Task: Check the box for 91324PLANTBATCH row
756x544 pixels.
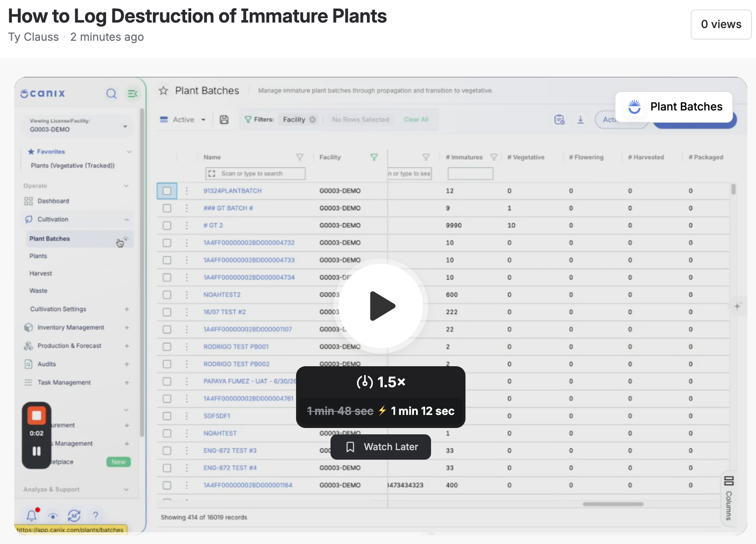Action: click(167, 191)
